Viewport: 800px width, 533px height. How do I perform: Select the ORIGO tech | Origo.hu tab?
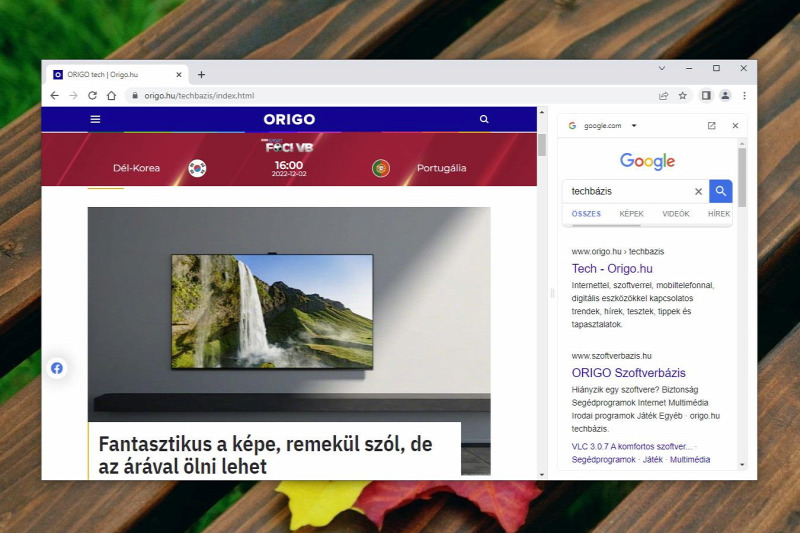116,74
